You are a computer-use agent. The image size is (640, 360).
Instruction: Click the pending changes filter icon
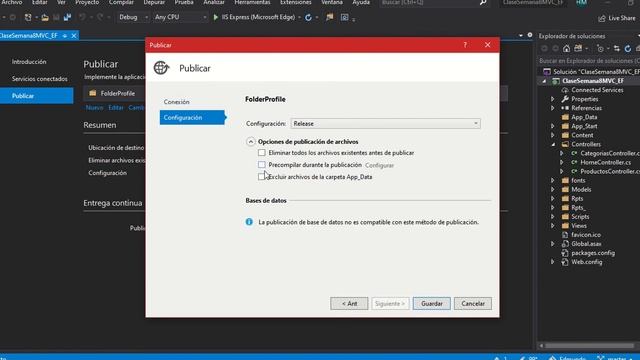coord(600,49)
